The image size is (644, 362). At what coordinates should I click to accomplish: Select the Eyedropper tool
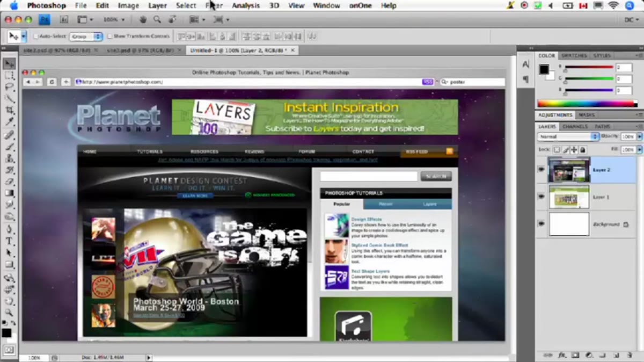pos(9,122)
